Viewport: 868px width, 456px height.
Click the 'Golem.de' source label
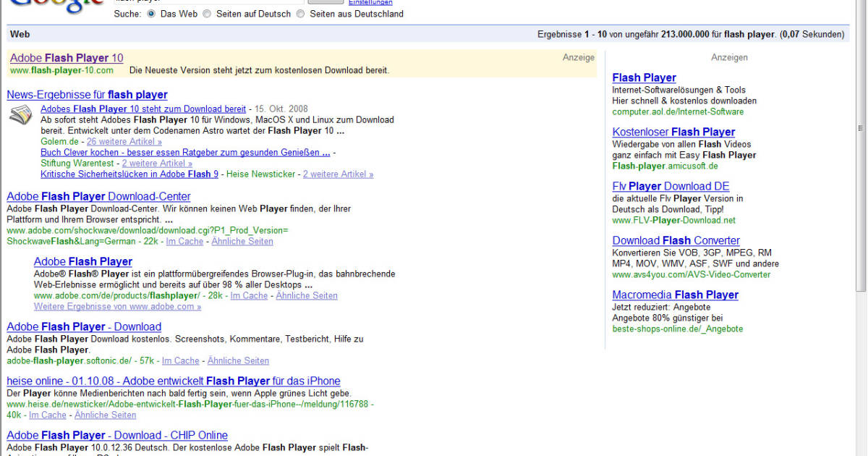click(59, 141)
